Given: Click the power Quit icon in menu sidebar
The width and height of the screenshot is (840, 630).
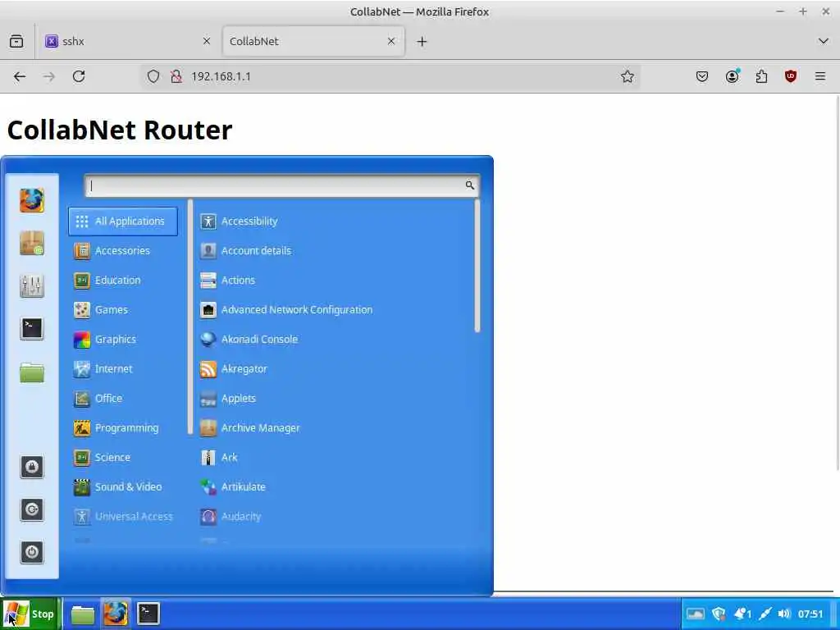Looking at the screenshot, I should click(x=32, y=552).
